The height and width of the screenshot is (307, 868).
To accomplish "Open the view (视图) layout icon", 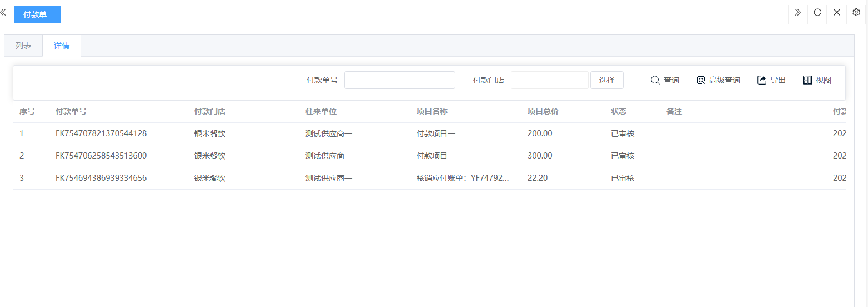I will point(807,80).
